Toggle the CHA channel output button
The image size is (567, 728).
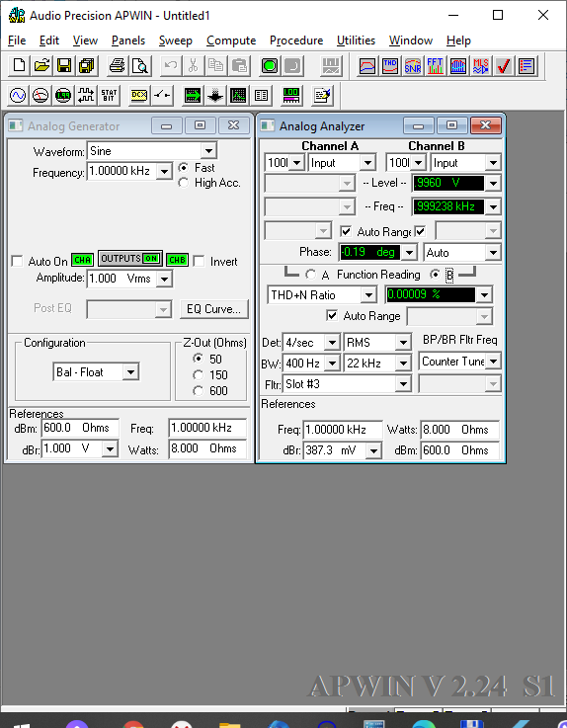82,260
